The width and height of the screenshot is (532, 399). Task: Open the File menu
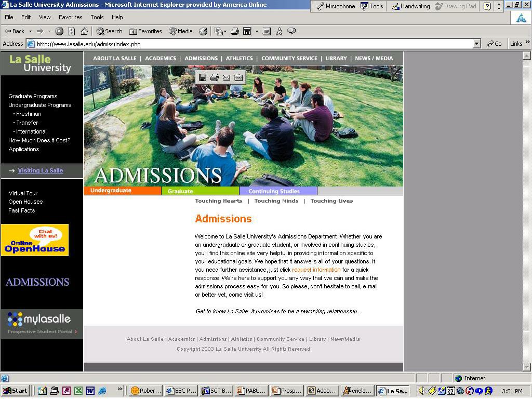pyautogui.click(x=9, y=17)
